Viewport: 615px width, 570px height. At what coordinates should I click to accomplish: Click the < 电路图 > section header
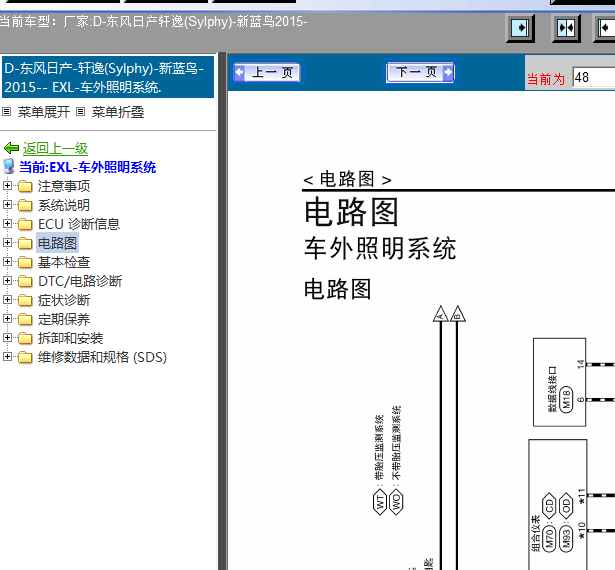(x=348, y=179)
